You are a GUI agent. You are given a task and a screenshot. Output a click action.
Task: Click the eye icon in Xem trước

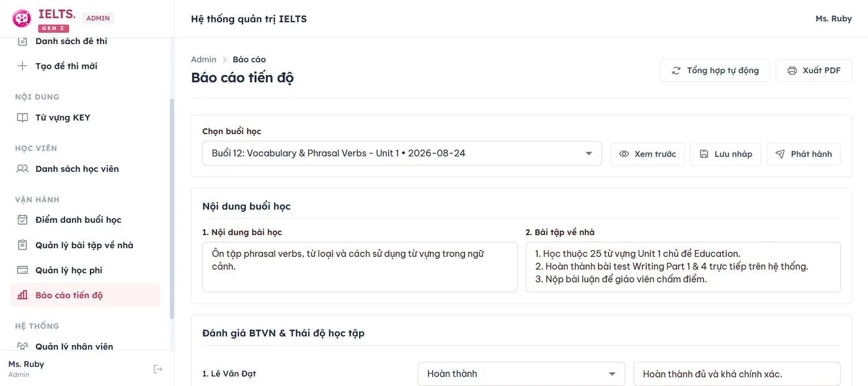(x=624, y=154)
